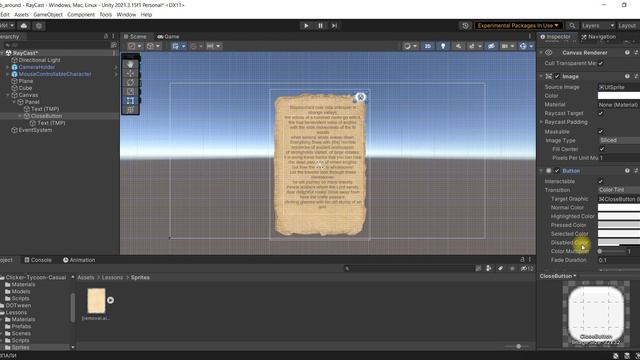Toggle Fill Center checkbox
This screenshot has height=360, width=640.
(x=602, y=149)
